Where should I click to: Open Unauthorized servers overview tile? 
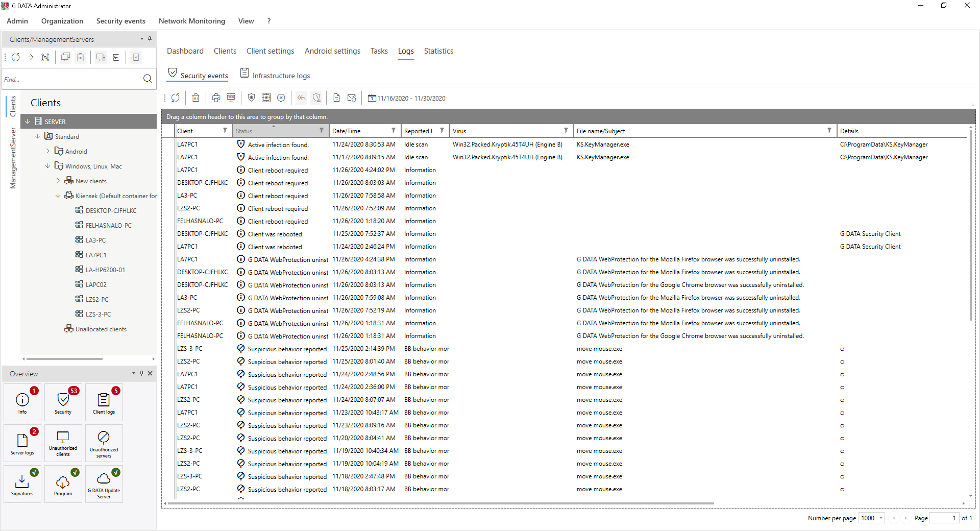click(104, 443)
